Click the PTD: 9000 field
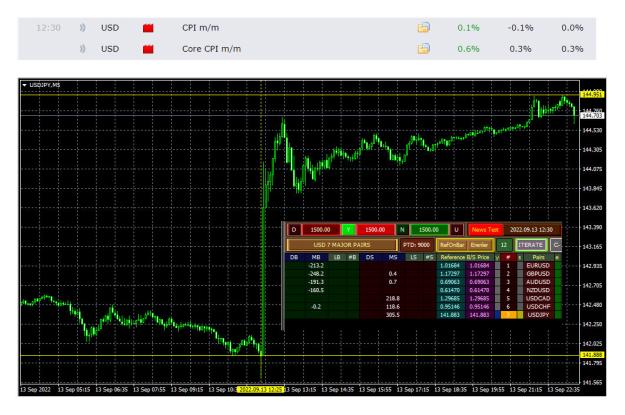 [x=416, y=245]
